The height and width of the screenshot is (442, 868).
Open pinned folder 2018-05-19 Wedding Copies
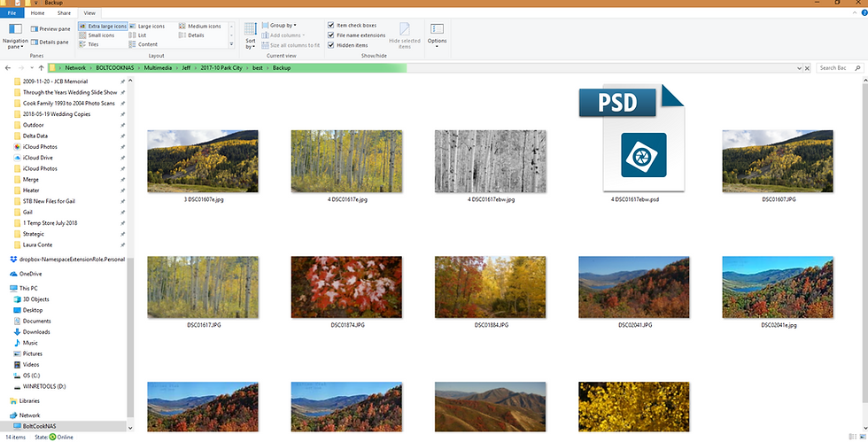(57, 114)
